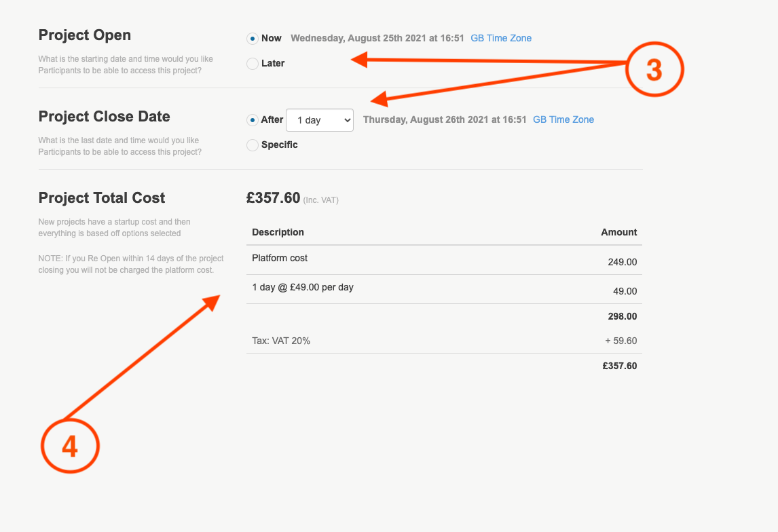
Task: Click the Project Open heading
Action: pyautogui.click(x=85, y=35)
